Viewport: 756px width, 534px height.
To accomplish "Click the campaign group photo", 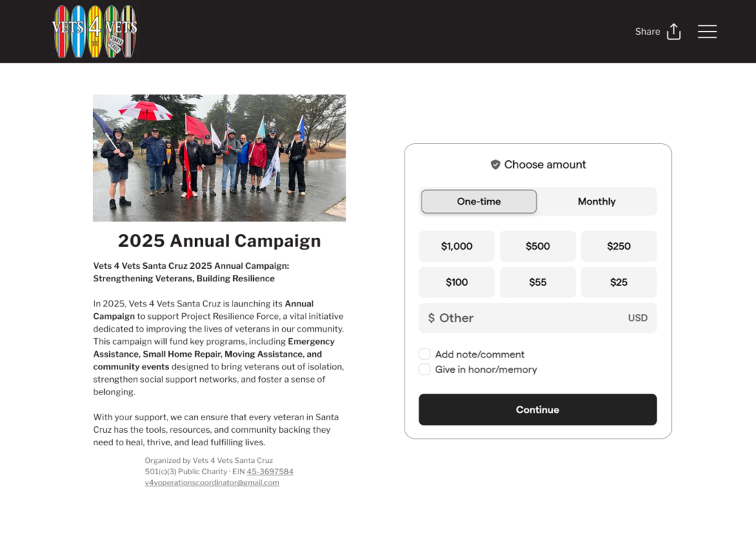I will [x=219, y=158].
